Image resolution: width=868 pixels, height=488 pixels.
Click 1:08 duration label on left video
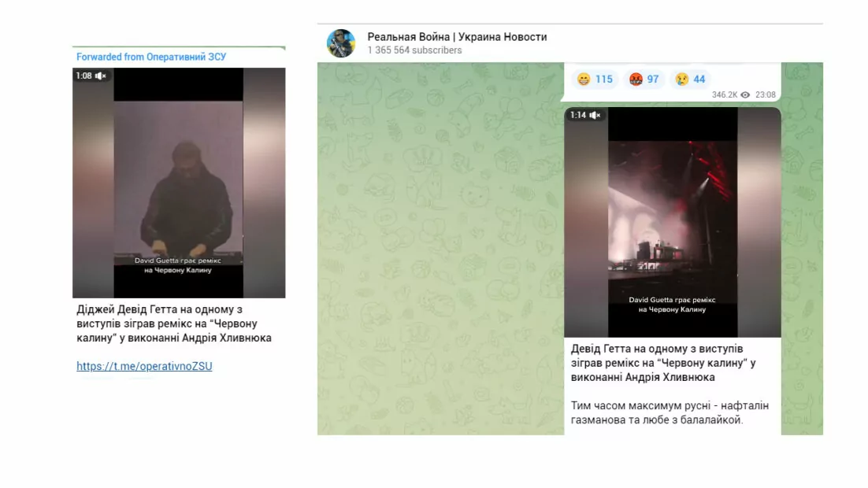(84, 76)
